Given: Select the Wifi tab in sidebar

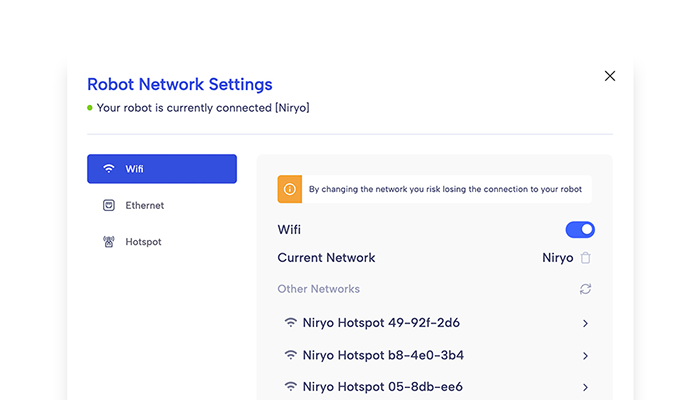Looking at the screenshot, I should tap(162, 169).
